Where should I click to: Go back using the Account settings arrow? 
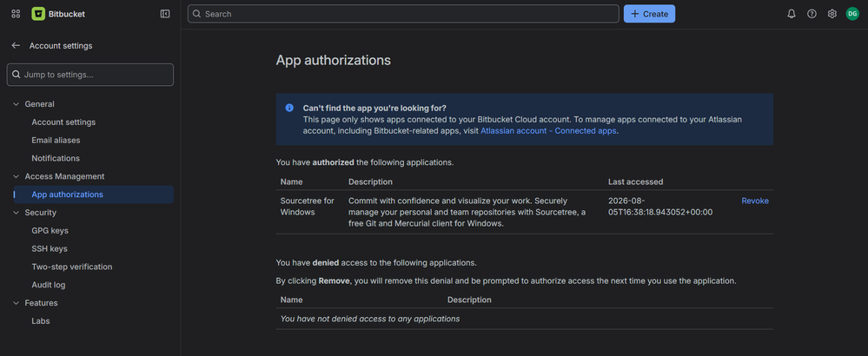tap(16, 45)
